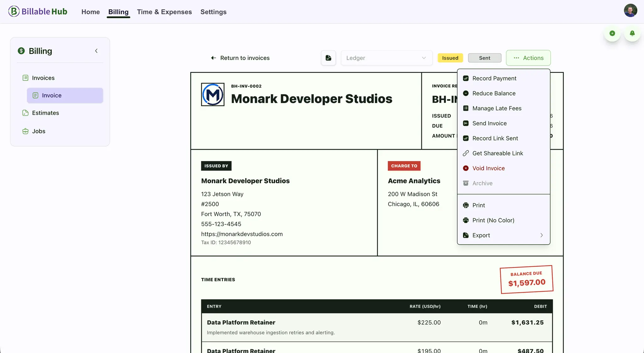Click the invoice document icon button
This screenshot has height=353, width=644.
(x=328, y=58)
